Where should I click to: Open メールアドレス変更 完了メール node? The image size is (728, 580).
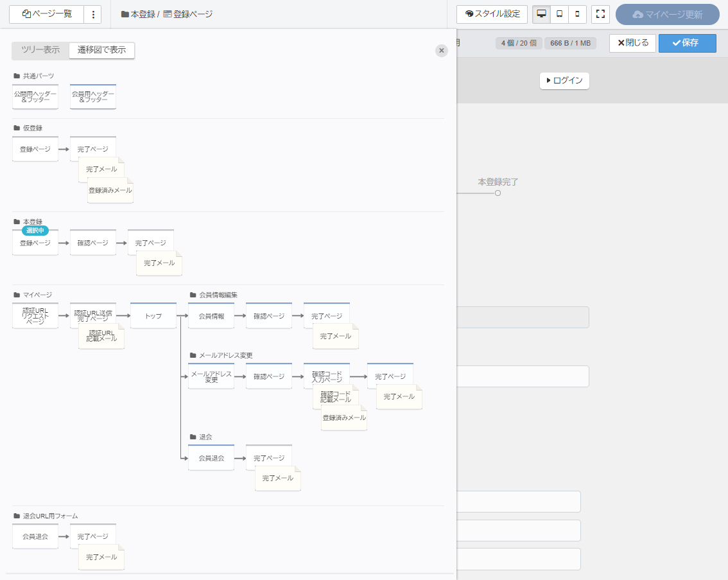[x=399, y=396]
